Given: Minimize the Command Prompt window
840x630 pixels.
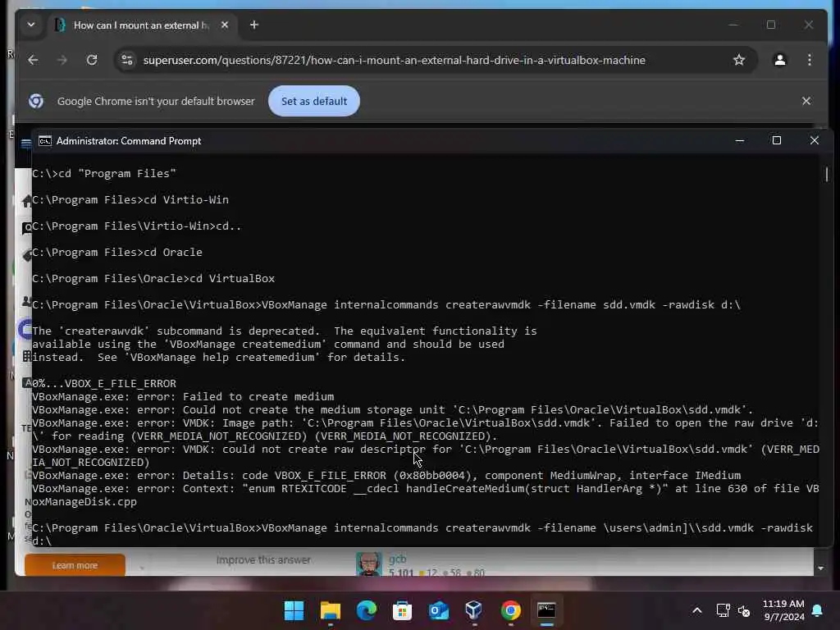Looking at the screenshot, I should pyautogui.click(x=740, y=140).
